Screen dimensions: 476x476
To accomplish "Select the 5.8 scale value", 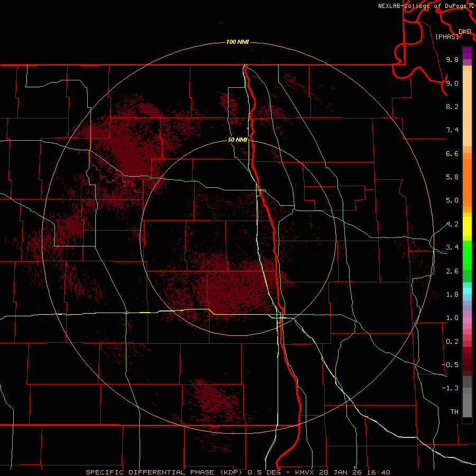I will tap(452, 177).
